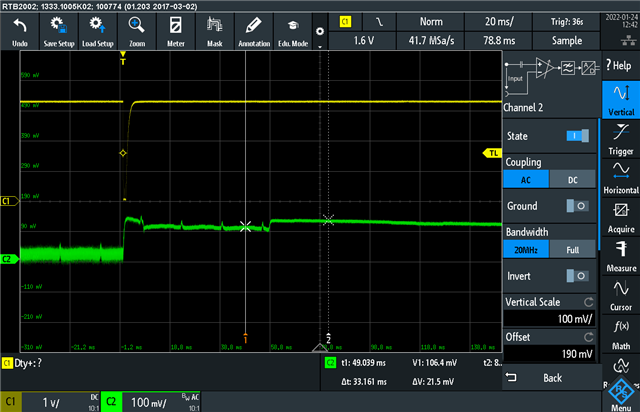This screenshot has width=640, height=412.
Task: Go Back in the channel menu
Action: point(552,378)
